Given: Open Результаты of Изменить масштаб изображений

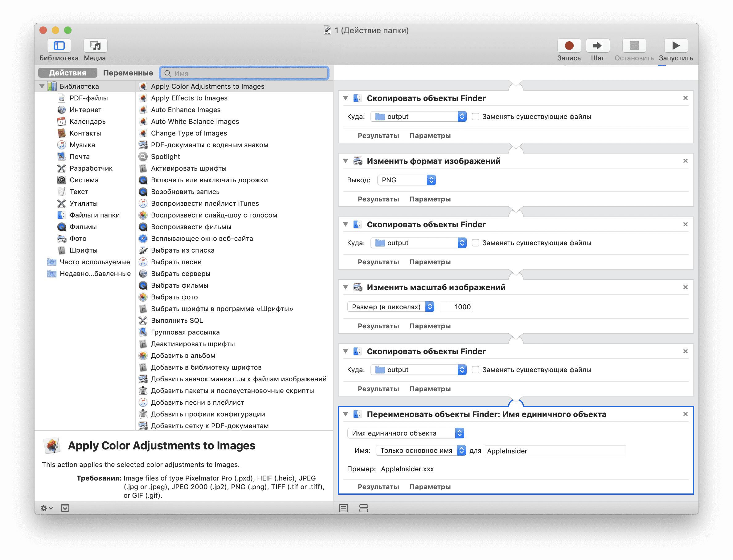Looking at the screenshot, I should (x=378, y=326).
